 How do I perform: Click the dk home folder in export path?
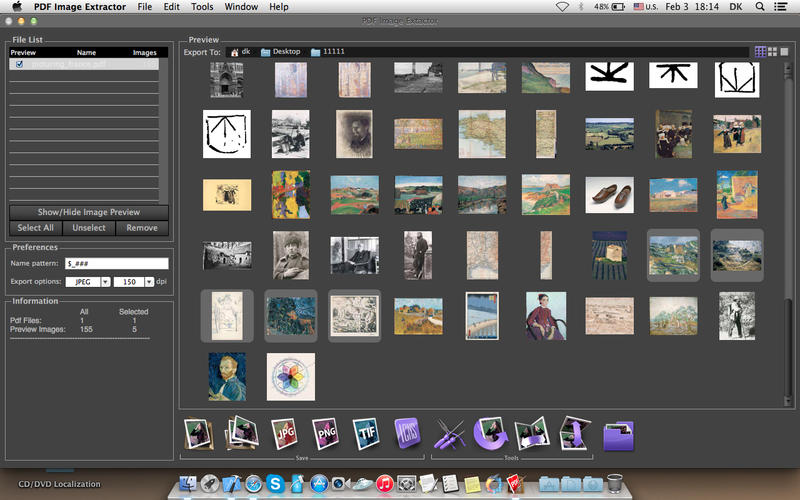pos(240,52)
